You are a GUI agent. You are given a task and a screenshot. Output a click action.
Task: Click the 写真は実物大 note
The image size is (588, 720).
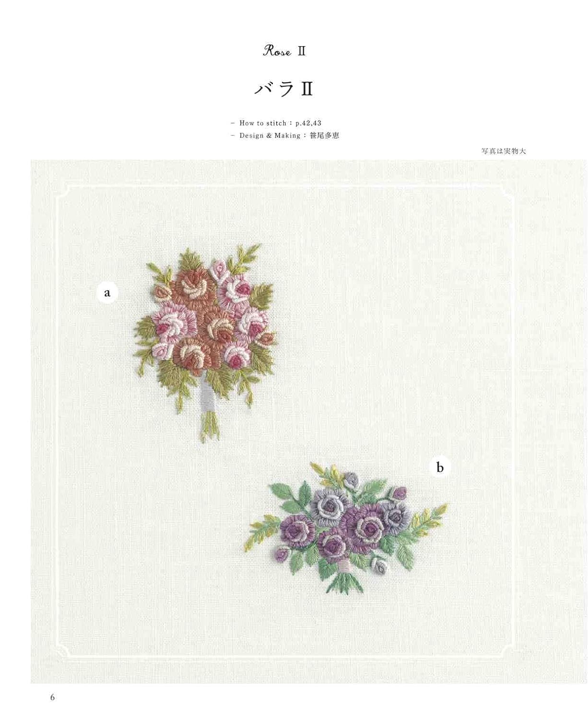[x=504, y=151]
